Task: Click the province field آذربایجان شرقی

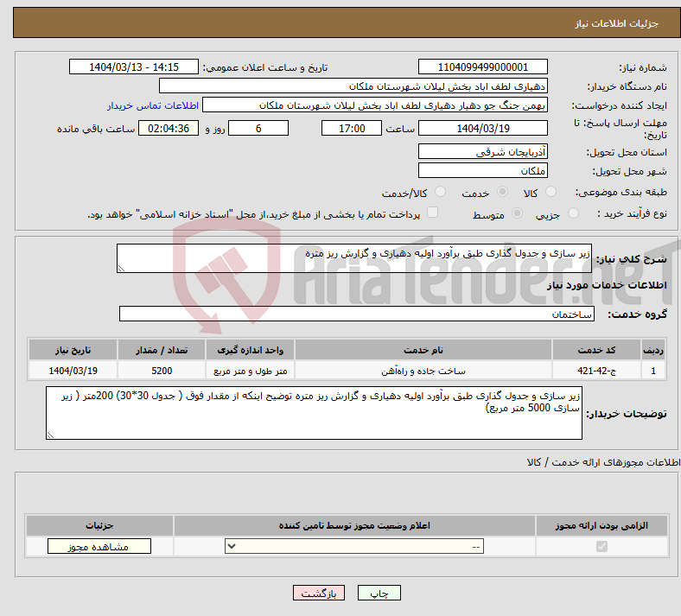Action: (482, 151)
